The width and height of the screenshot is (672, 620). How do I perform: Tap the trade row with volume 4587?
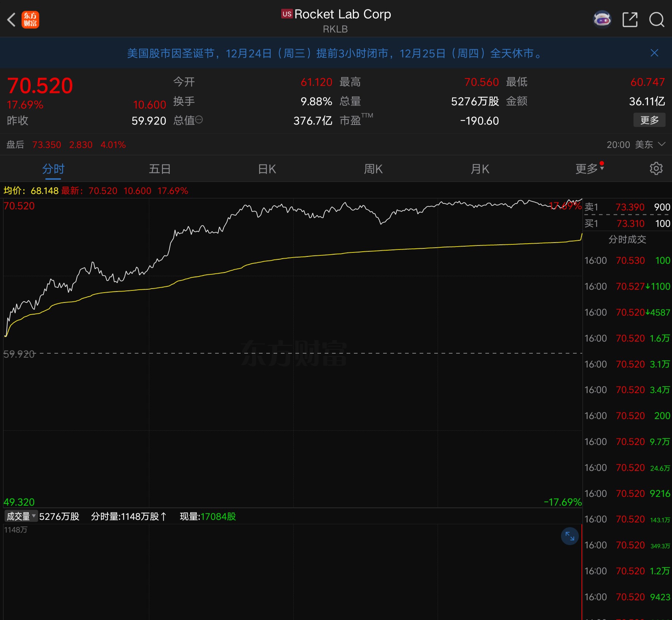[627, 312]
